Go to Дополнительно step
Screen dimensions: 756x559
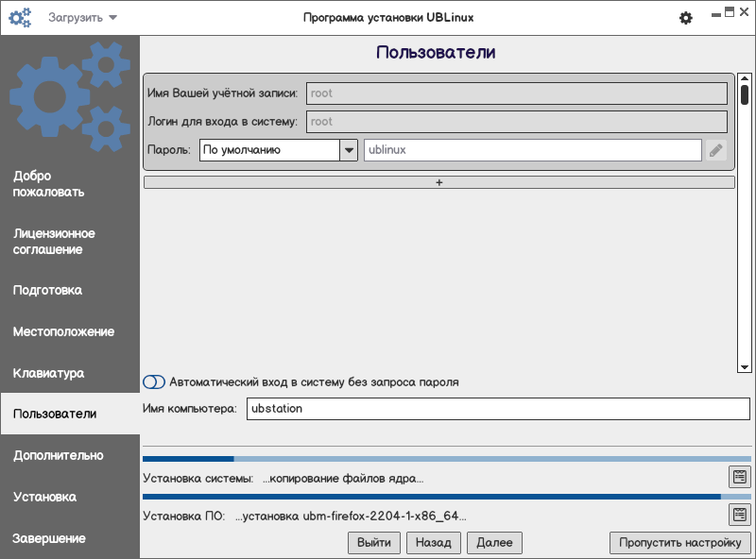(59, 455)
